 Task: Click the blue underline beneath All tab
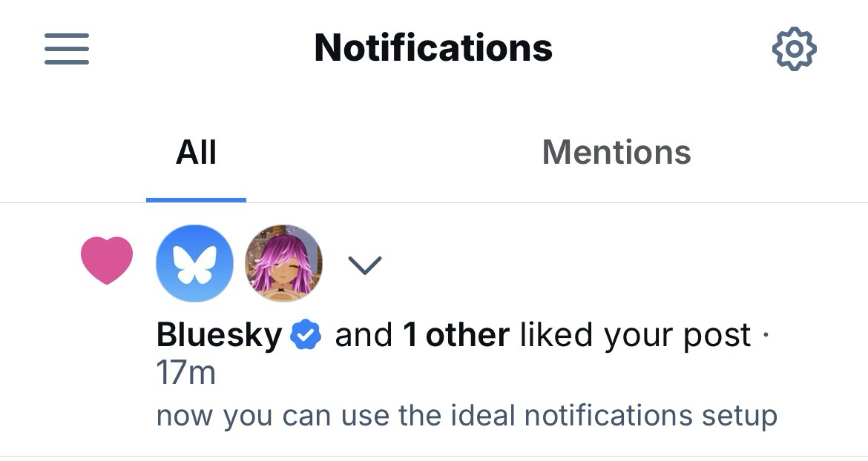click(x=196, y=199)
